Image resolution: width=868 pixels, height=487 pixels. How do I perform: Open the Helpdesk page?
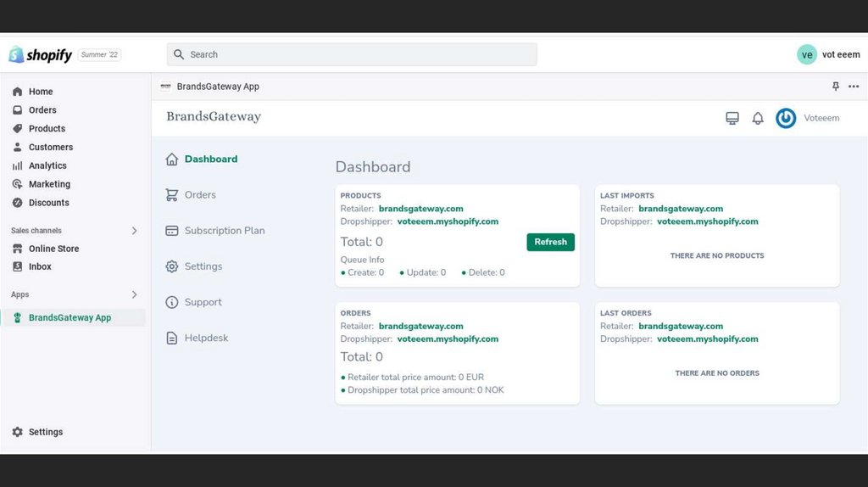[206, 338]
